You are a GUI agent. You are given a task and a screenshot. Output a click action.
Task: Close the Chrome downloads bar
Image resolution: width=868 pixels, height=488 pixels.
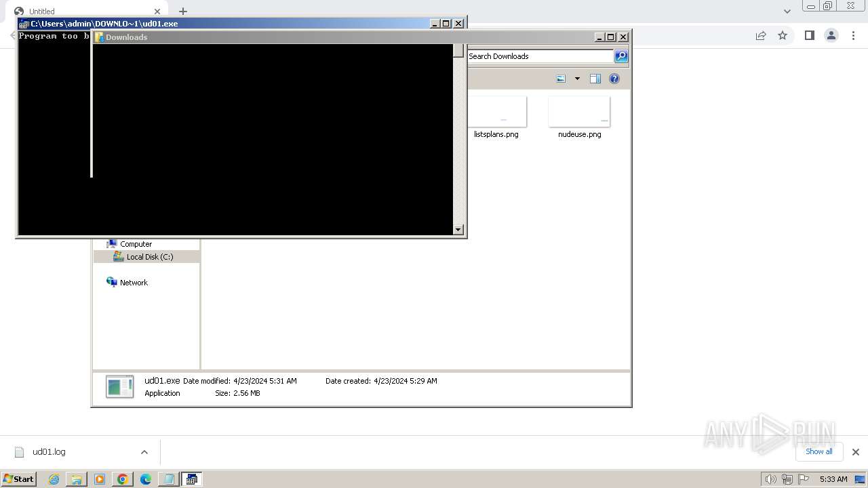click(x=855, y=452)
